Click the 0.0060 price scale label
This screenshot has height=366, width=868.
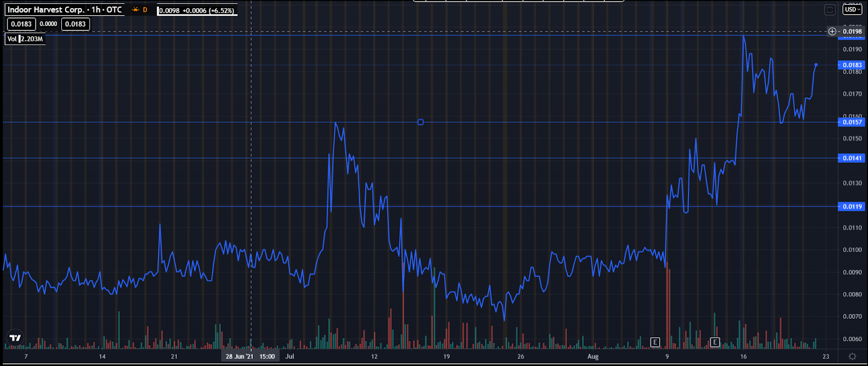pos(852,339)
